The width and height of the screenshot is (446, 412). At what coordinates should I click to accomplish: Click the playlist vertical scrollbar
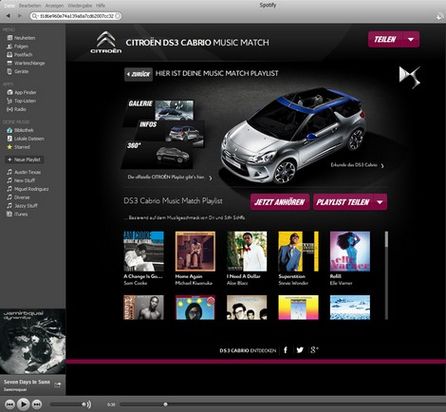tap(386, 275)
